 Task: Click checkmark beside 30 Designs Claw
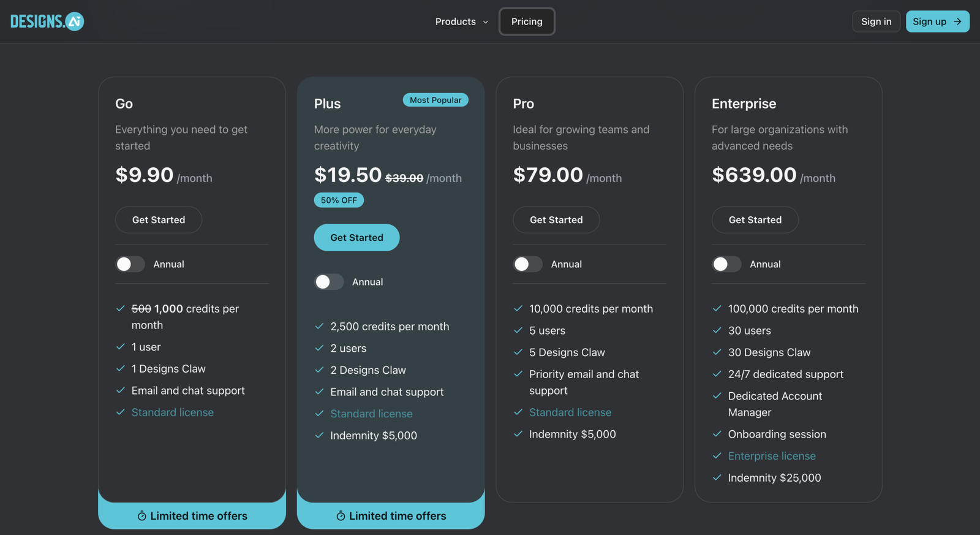pyautogui.click(x=717, y=352)
